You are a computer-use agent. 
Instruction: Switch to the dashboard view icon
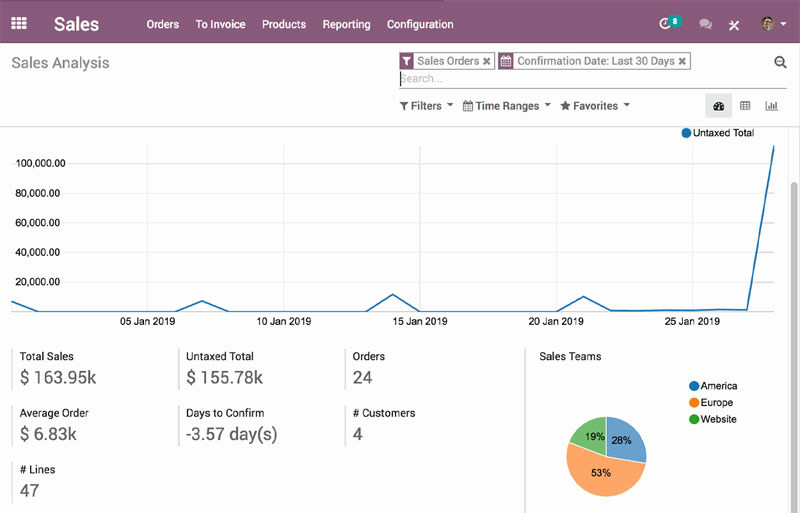[x=718, y=106]
